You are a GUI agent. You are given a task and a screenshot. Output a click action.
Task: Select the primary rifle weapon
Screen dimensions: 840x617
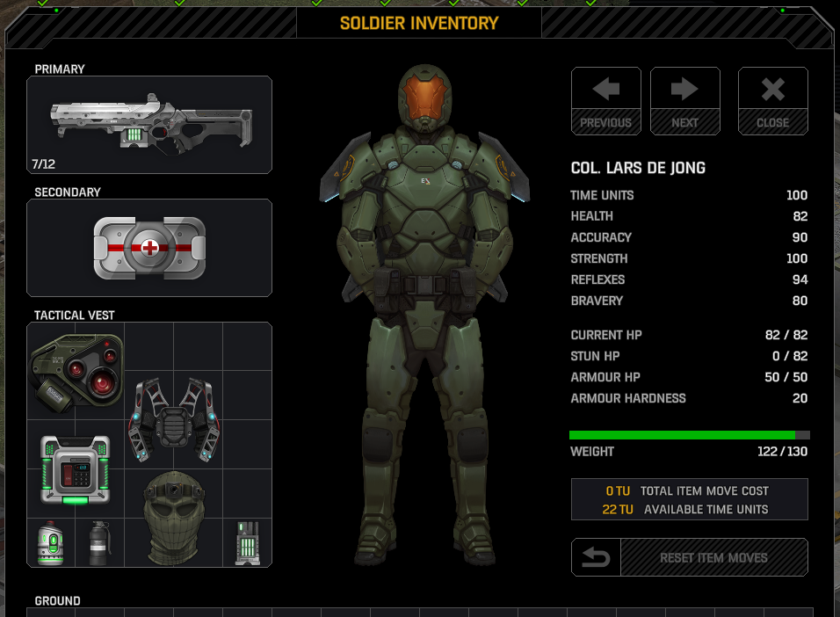coord(151,124)
